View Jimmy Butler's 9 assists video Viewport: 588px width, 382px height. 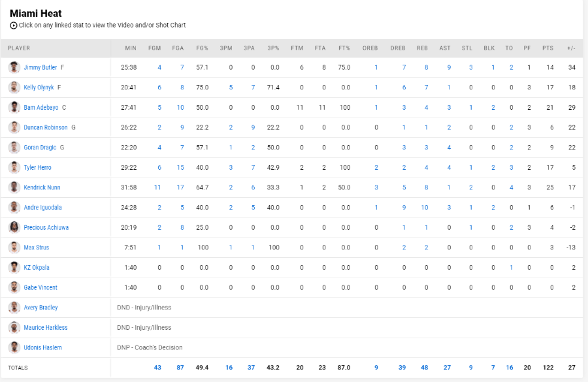click(449, 67)
